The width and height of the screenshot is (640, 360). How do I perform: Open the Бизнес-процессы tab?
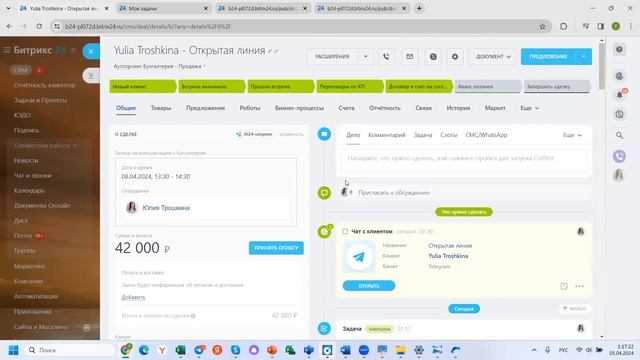[x=299, y=108]
